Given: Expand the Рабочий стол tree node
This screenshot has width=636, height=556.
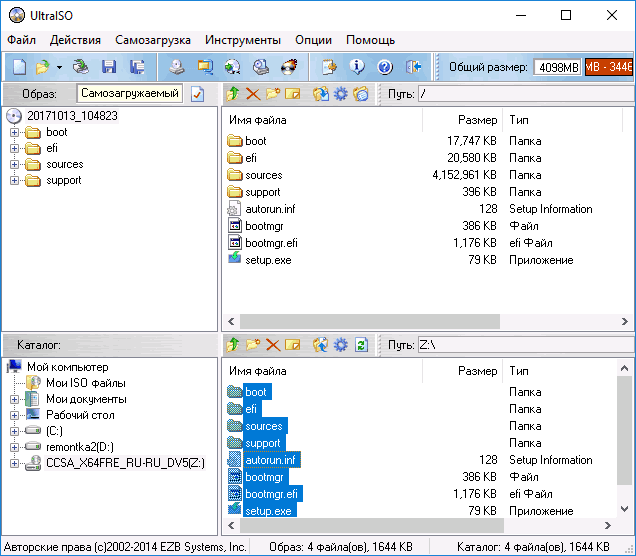Looking at the screenshot, I should tap(14, 415).
